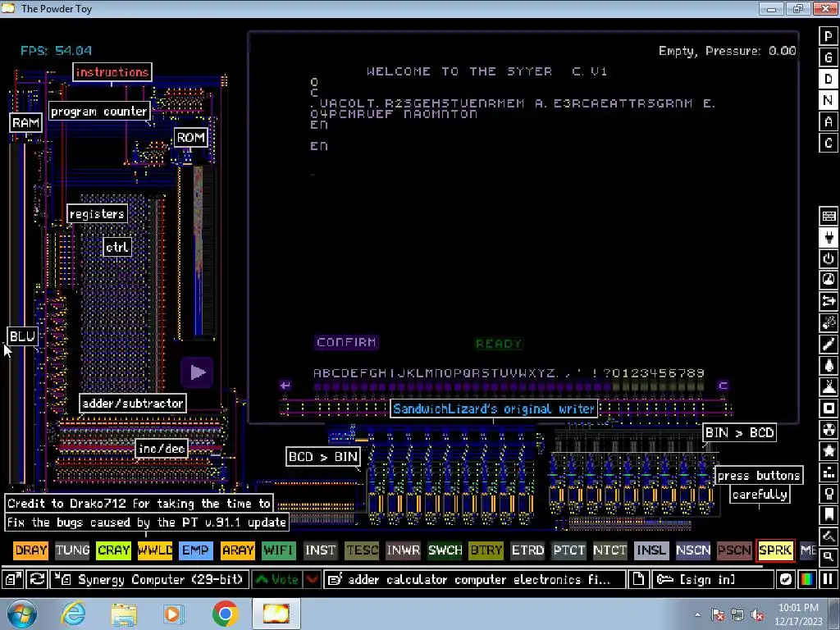The image size is (840, 630).
Task: Open the element Search magnifier icon
Action: coord(829,557)
